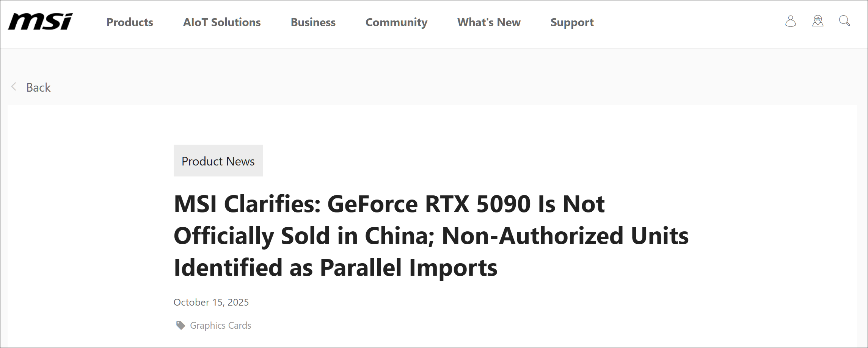Click the Back link text
The image size is (868, 348).
(38, 87)
